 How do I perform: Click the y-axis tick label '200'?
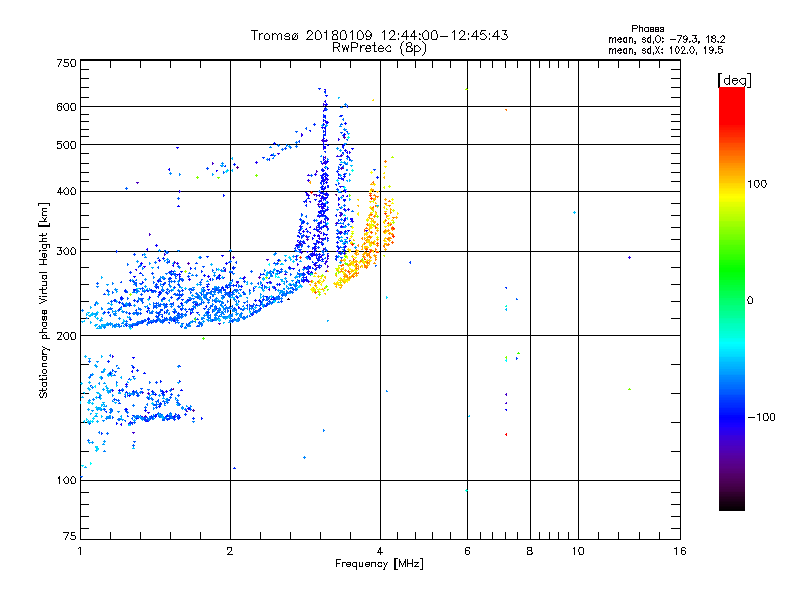tap(66, 336)
